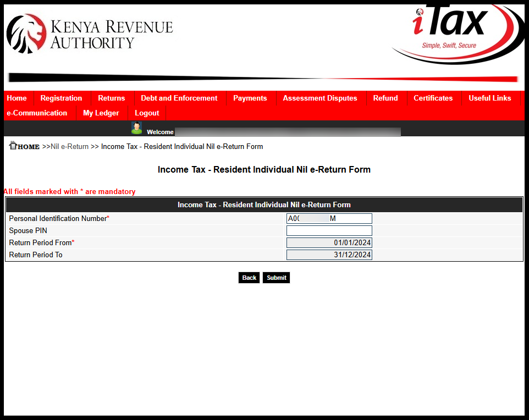
Task: Open the Refund menu
Action: (x=385, y=98)
